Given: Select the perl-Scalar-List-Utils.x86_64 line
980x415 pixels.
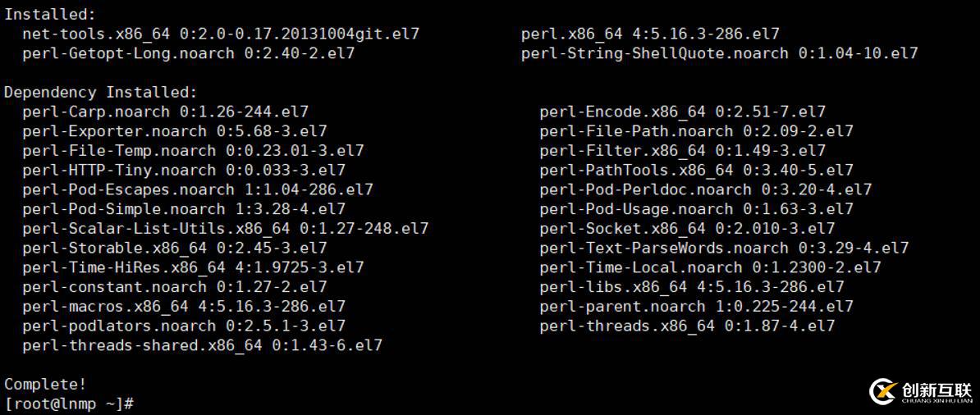Looking at the screenshot, I should (x=226, y=229).
